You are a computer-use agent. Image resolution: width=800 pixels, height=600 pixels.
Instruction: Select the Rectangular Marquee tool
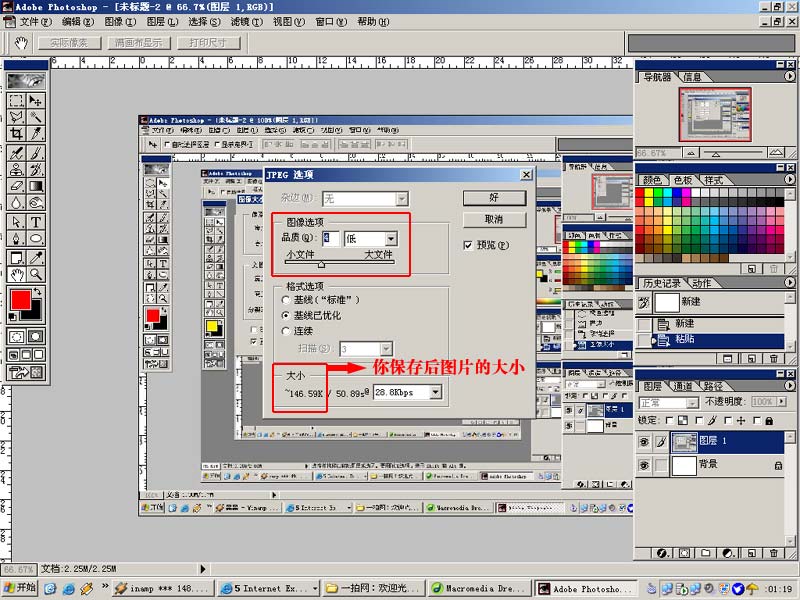(16, 101)
